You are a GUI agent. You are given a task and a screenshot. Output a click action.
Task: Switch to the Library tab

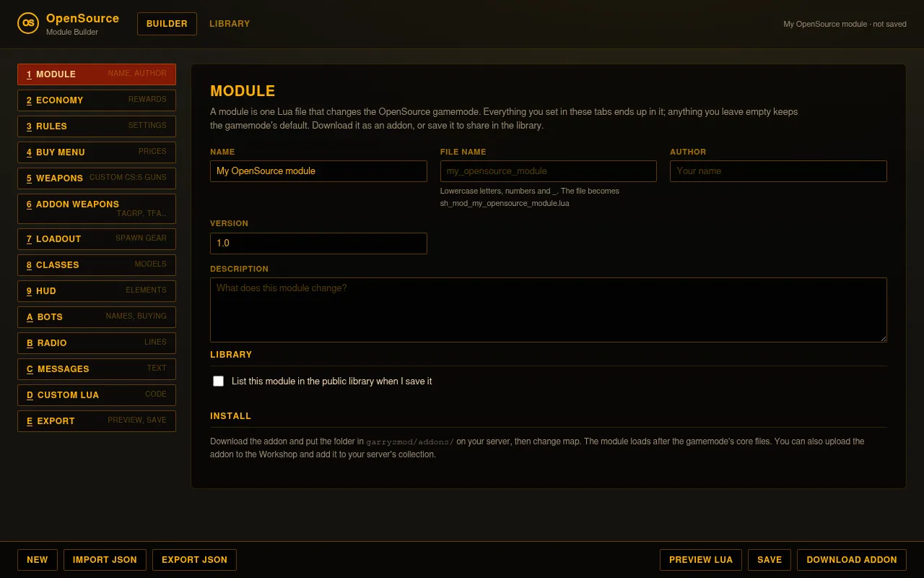click(230, 24)
